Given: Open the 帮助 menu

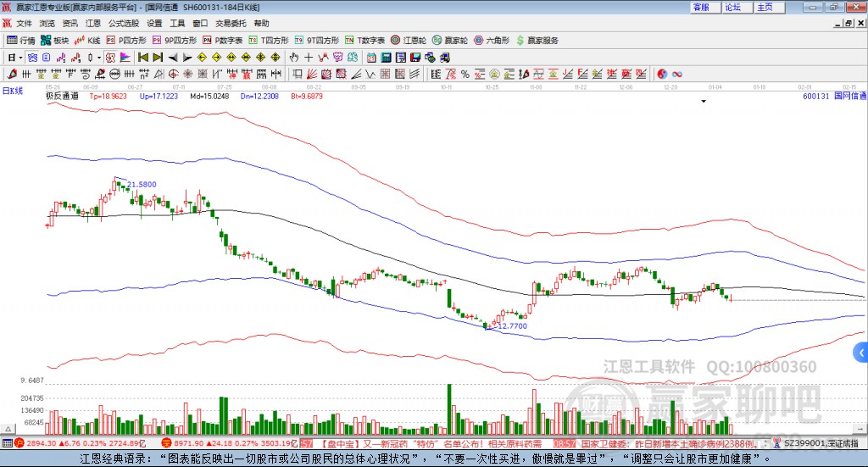Looking at the screenshot, I should [261, 23].
